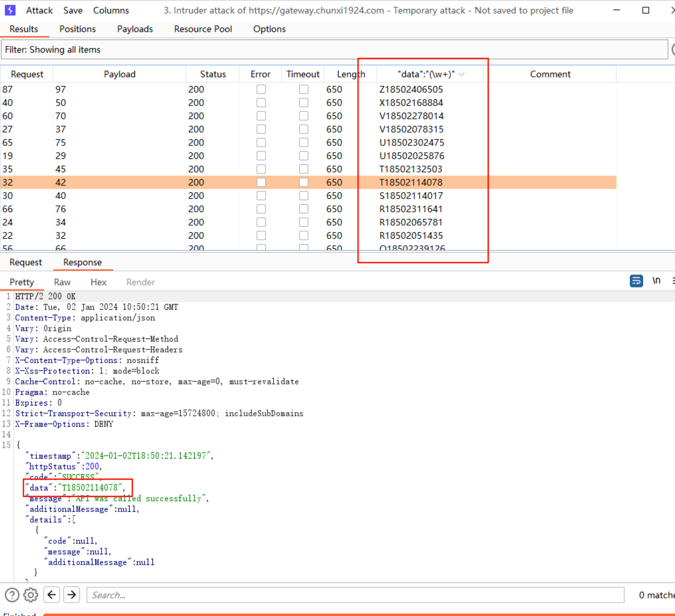The image size is (675, 616).
Task: Click the Burp Suite lightning logo icon
Action: [x=10, y=10]
